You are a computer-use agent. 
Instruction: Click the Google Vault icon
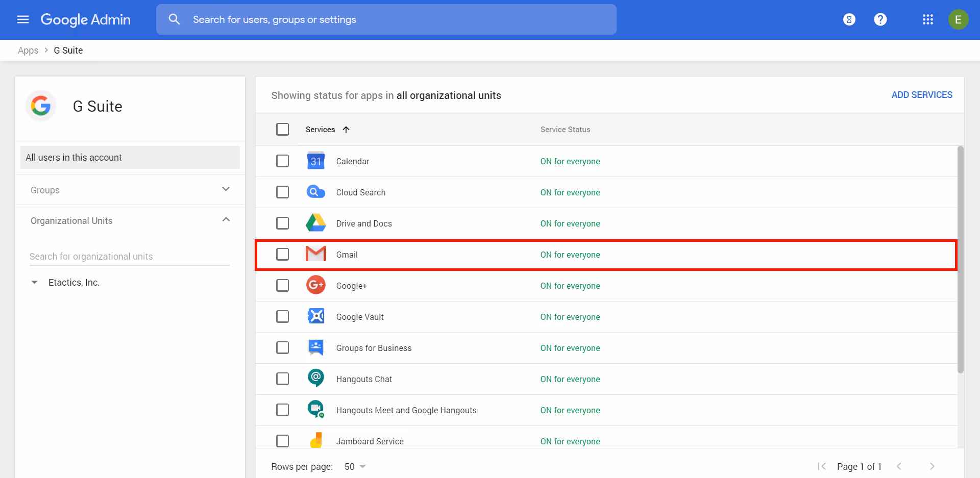click(316, 316)
